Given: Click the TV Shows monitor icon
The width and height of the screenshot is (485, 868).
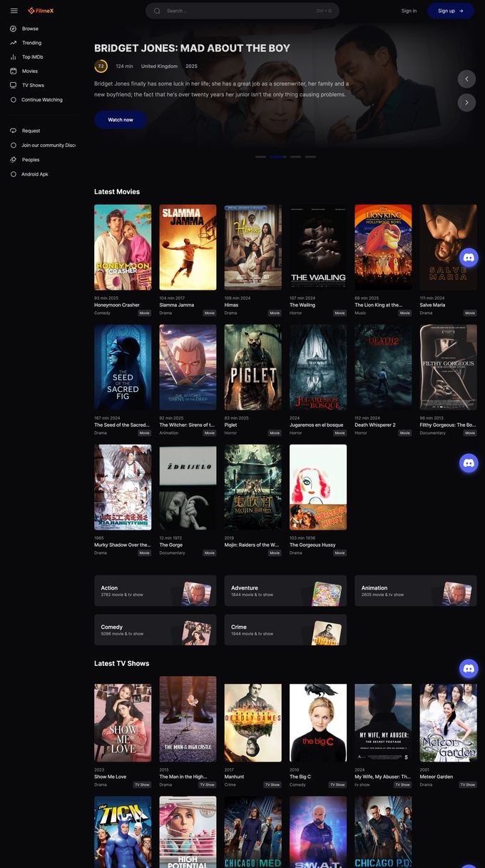Looking at the screenshot, I should [14, 85].
